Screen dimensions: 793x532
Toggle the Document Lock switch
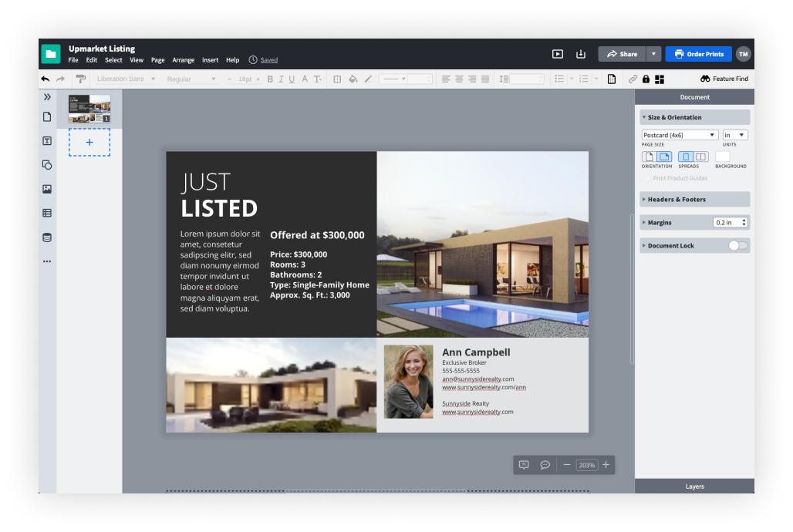(738, 245)
